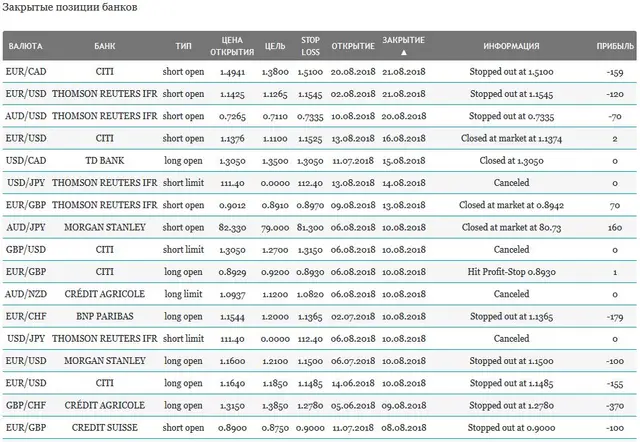This screenshot has height=442, width=640.
Task: Click the BNP PARIBAS cell
Action: [x=105, y=316]
